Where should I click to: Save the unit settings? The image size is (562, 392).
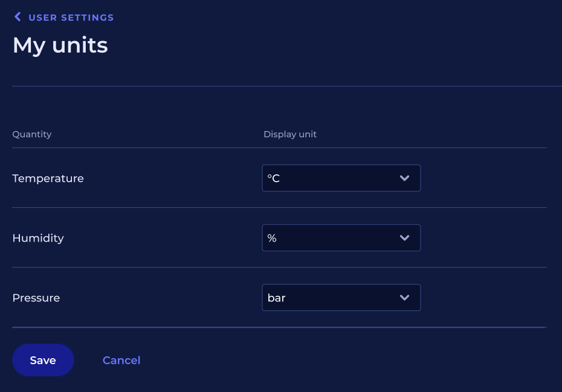(x=43, y=360)
